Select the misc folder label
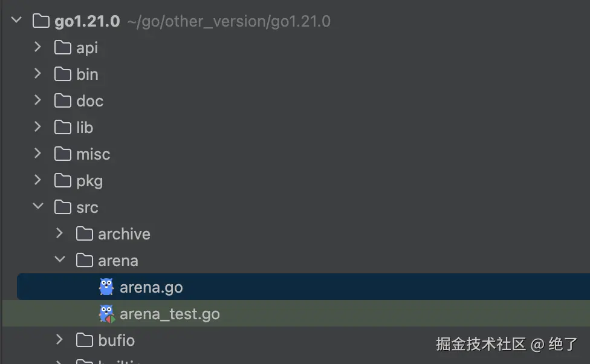This screenshot has width=590, height=364. click(93, 154)
